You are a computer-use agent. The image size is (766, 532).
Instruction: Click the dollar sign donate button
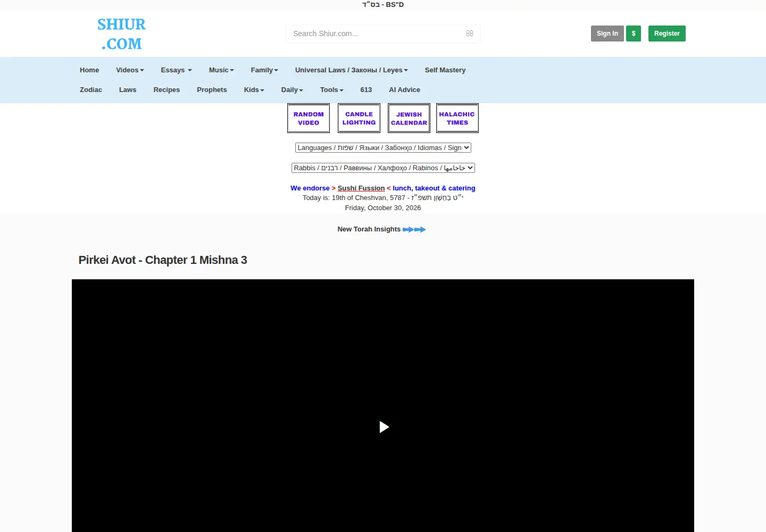tap(634, 34)
